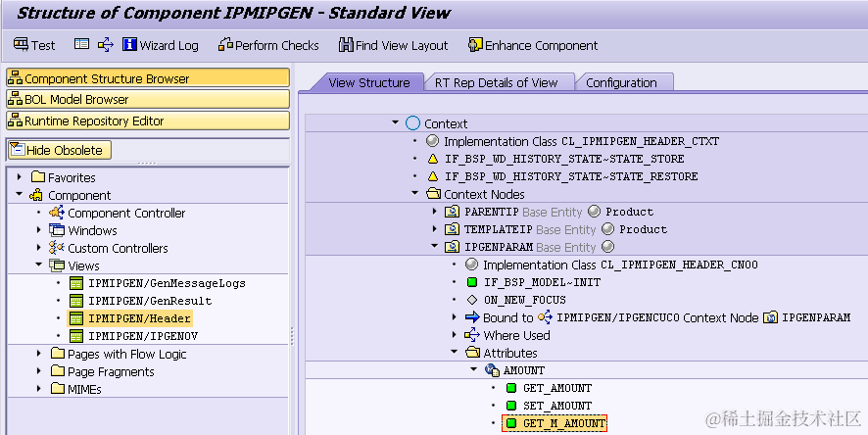This screenshot has width=868, height=435.
Task: Click the AMOUNT attribute icon
Action: pyautogui.click(x=492, y=370)
